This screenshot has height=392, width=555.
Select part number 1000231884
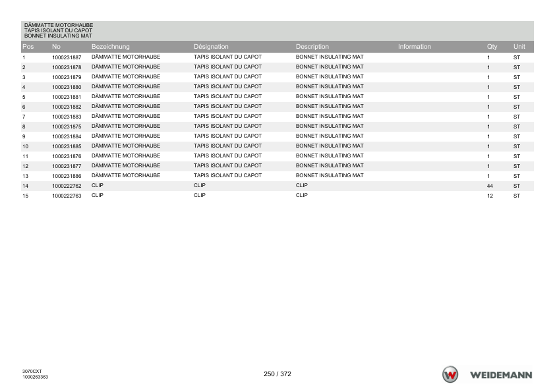(67, 136)
